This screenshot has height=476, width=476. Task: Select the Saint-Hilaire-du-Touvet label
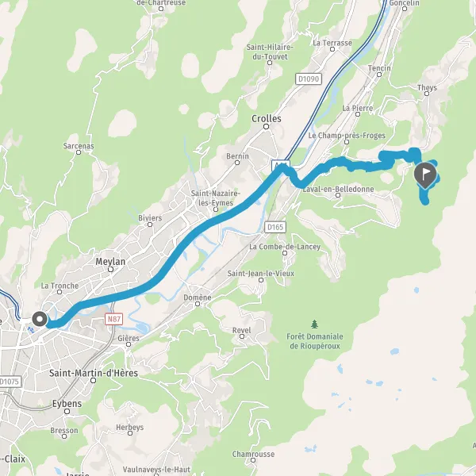[270, 52]
